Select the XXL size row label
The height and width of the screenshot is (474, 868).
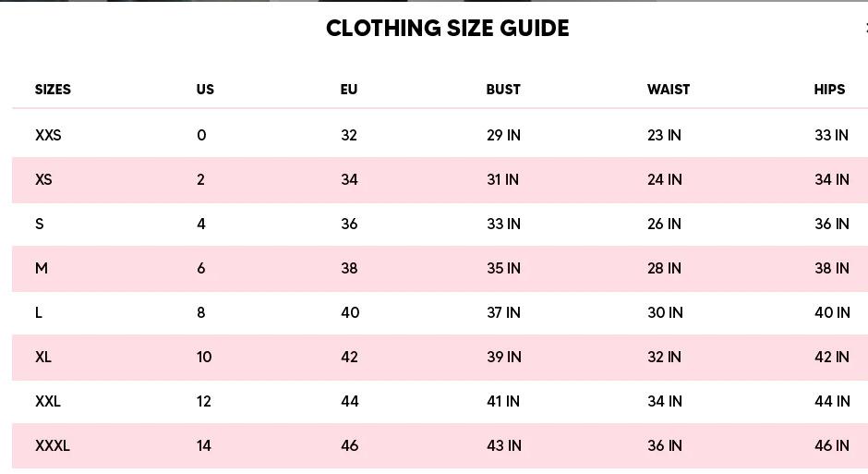[x=48, y=401]
